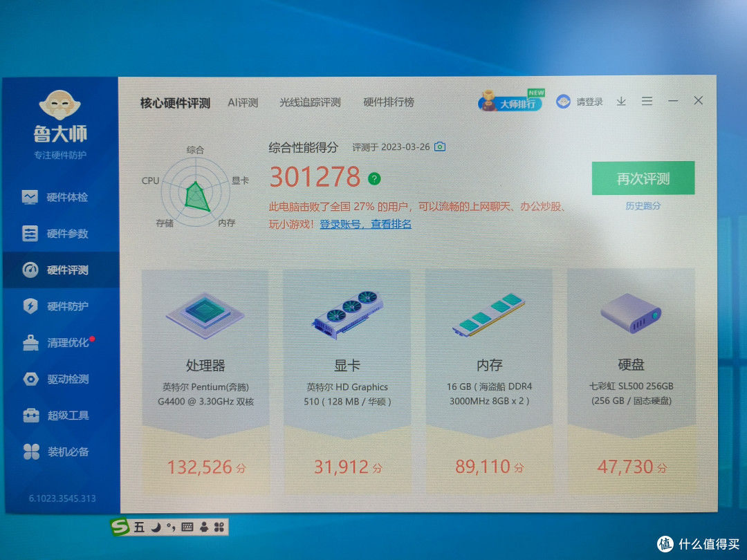
Task: Toggle the 五 input mode on the IME bar
Action: 139,527
